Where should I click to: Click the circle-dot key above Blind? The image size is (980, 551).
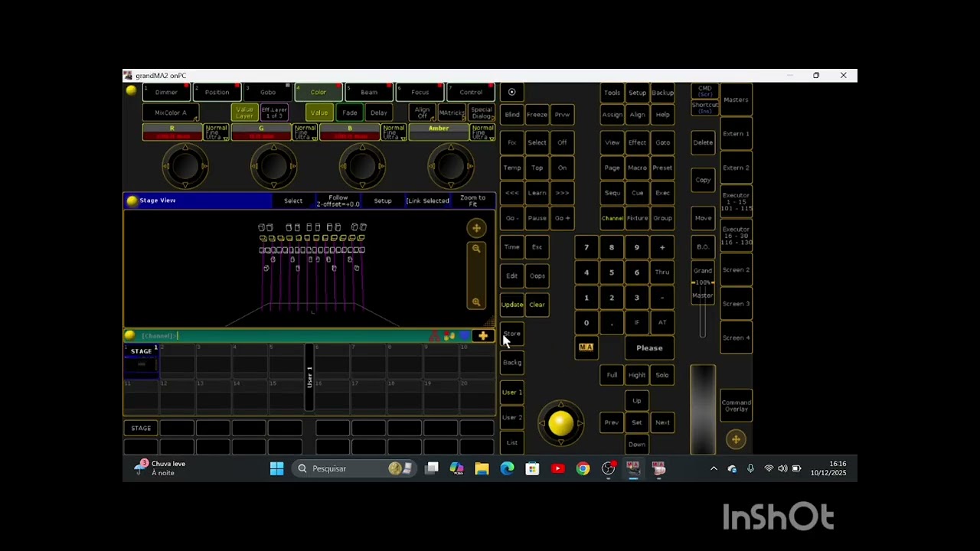[511, 93]
